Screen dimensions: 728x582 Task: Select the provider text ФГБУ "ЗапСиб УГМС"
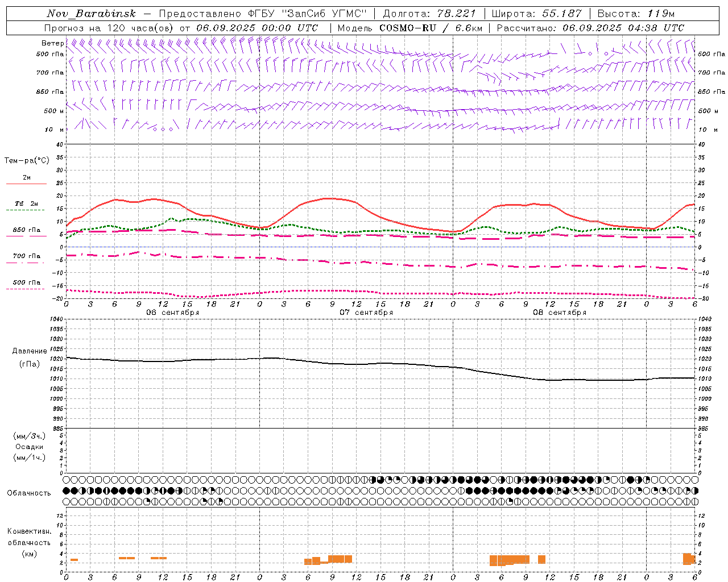(308, 14)
